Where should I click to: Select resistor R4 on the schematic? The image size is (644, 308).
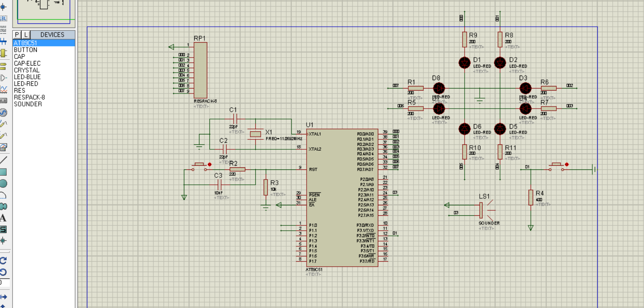point(531,197)
